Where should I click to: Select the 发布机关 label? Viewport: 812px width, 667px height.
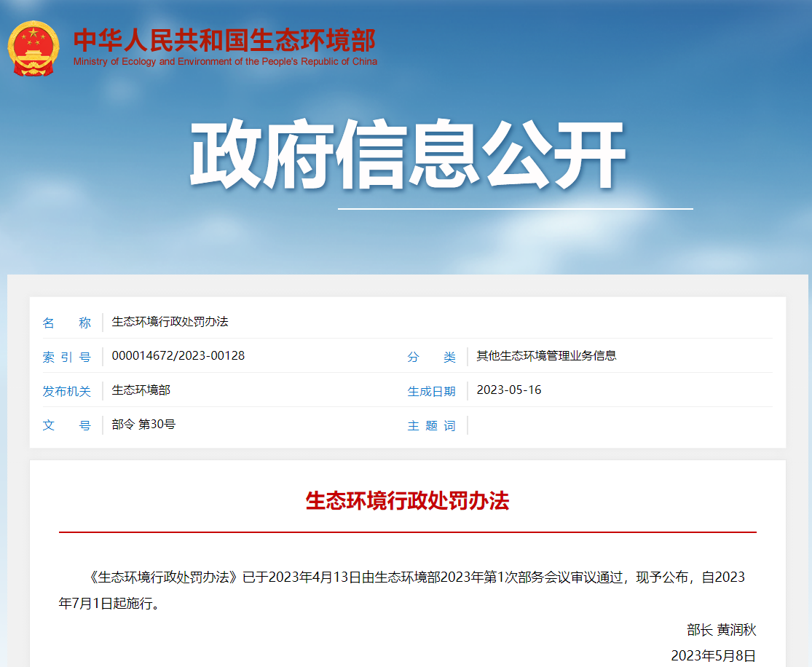click(67, 391)
